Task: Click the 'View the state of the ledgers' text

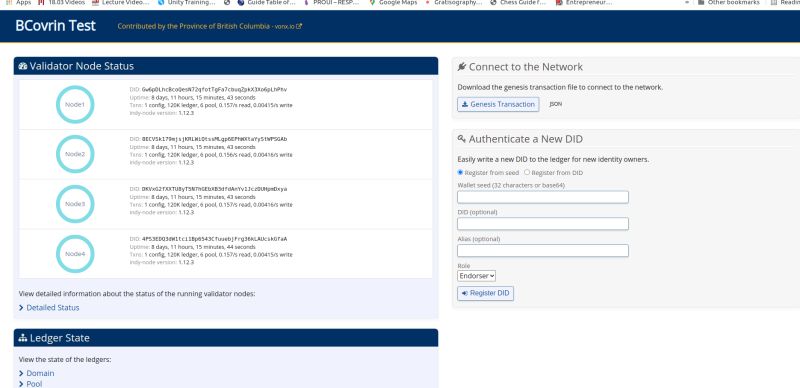Action: 65,359
